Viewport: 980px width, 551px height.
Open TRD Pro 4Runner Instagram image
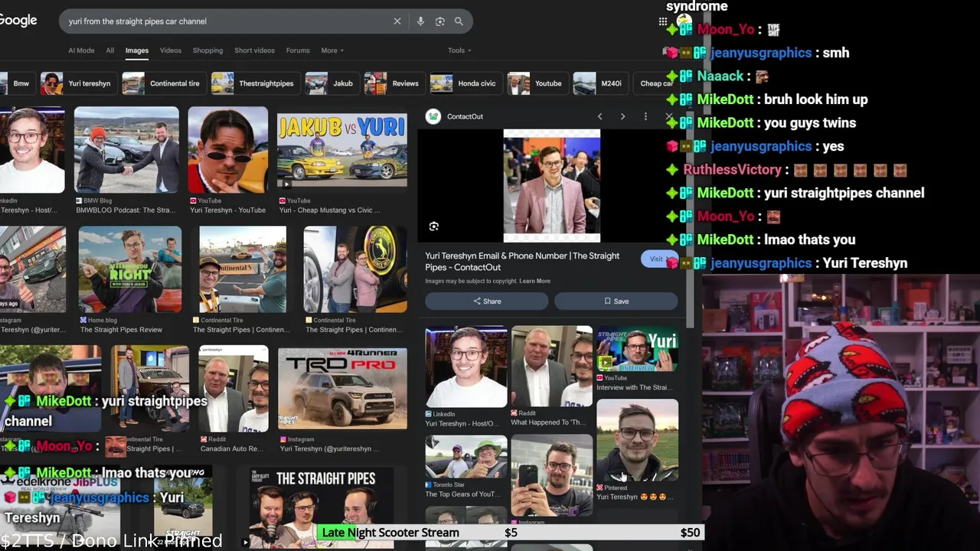[x=342, y=390]
